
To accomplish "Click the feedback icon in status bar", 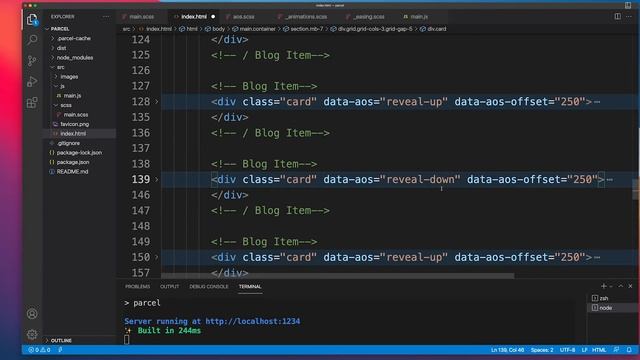I will click(616, 350).
